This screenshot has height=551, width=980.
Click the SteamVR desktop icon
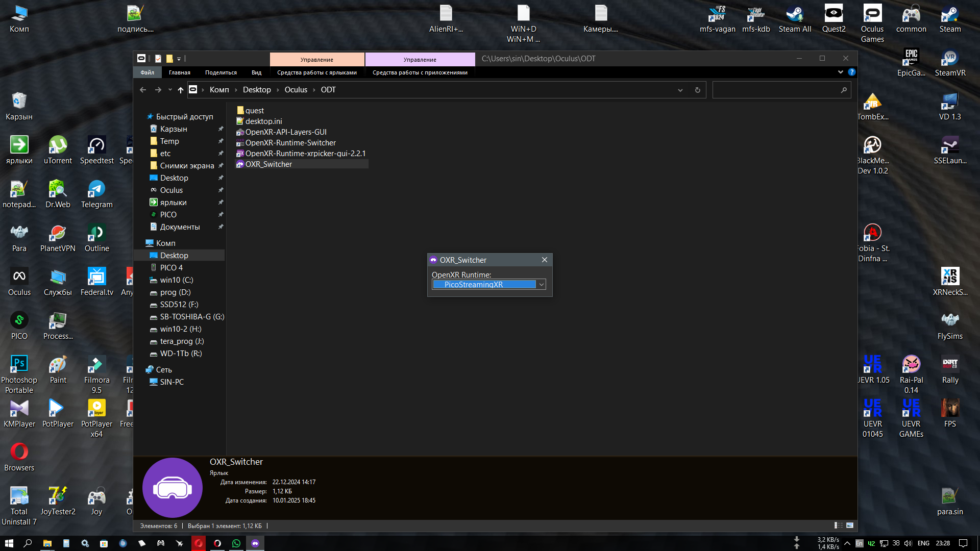pos(950,63)
